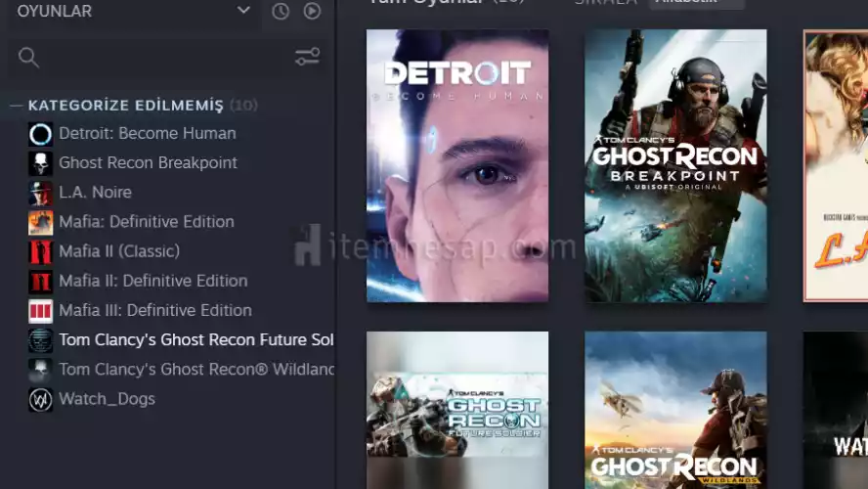868x489 pixels.
Task: Open Ghost Recon Future Soldier cover tile
Action: tap(456, 411)
